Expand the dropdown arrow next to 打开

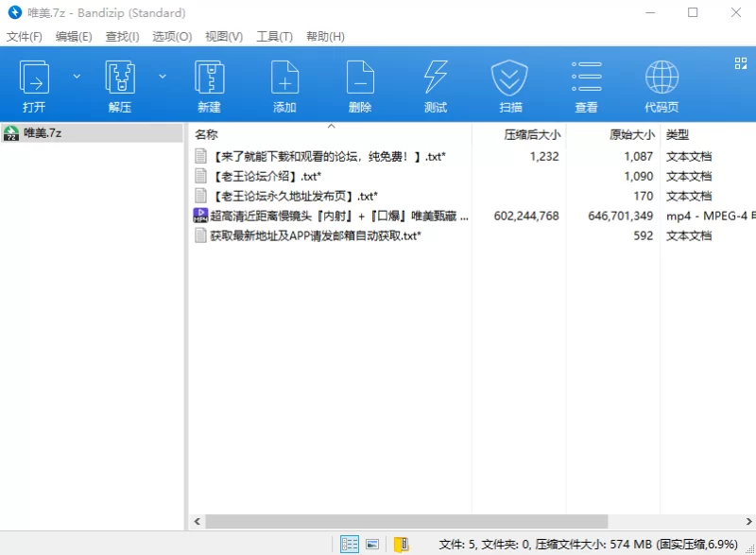(x=77, y=76)
